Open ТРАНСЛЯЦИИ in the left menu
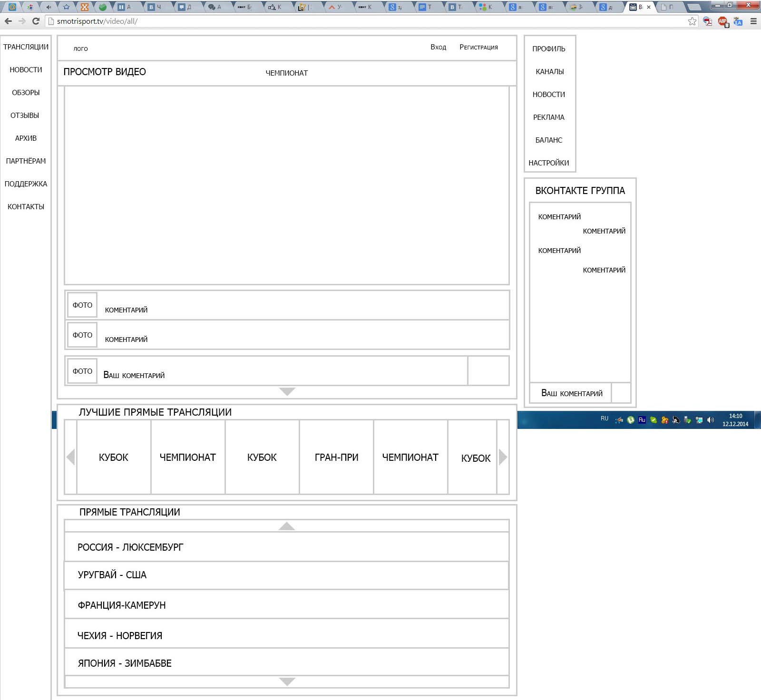 click(26, 47)
